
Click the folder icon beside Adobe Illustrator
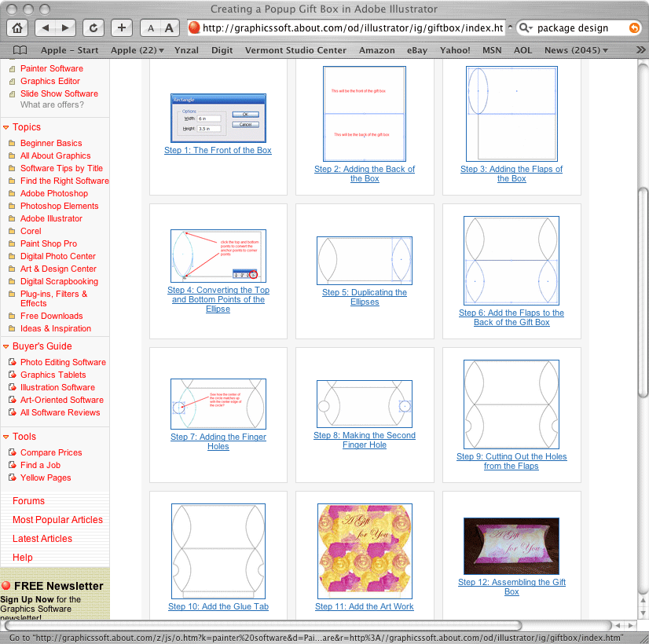[x=12, y=219]
